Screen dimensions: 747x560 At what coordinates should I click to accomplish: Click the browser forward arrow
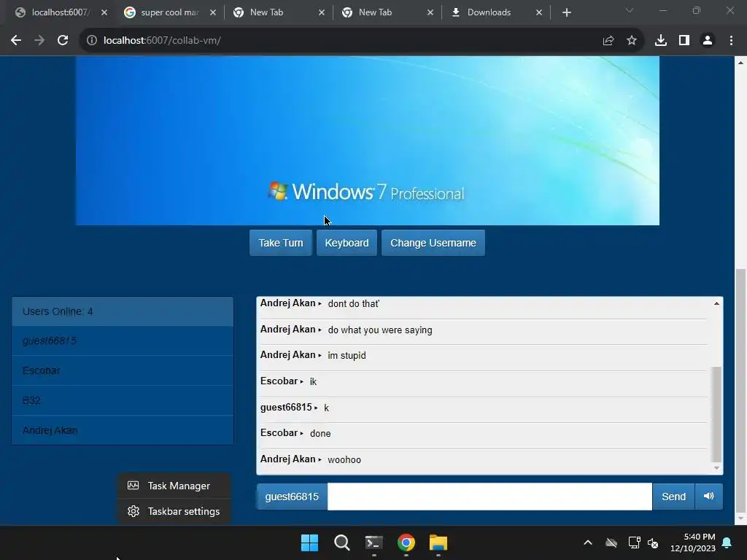click(39, 41)
